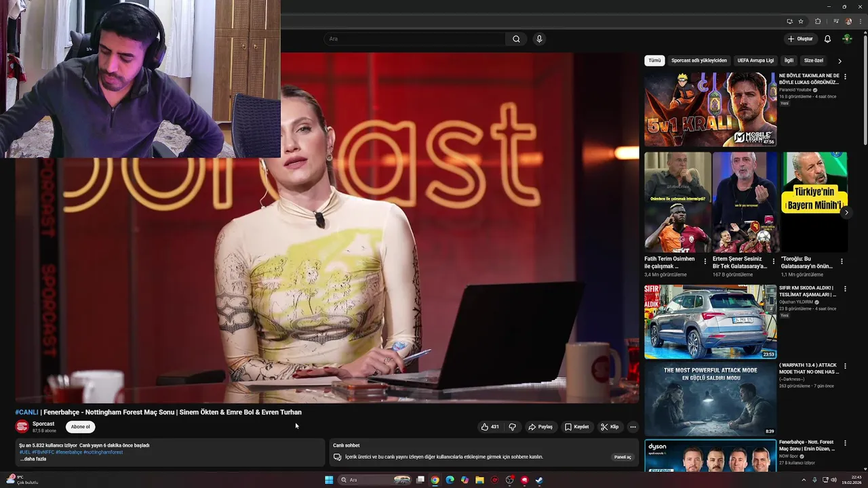Open the Chrome three-dot menu
Viewport: 868px width, 488px height.
pyautogui.click(x=859, y=21)
